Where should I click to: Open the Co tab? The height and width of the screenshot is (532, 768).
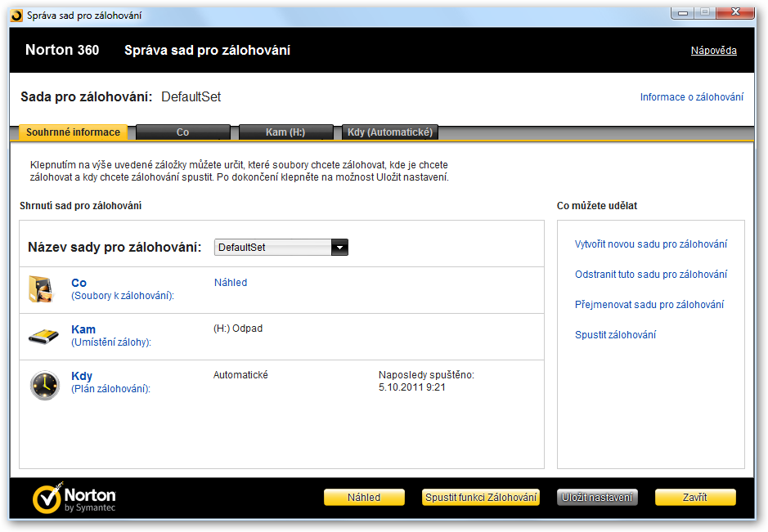click(182, 132)
